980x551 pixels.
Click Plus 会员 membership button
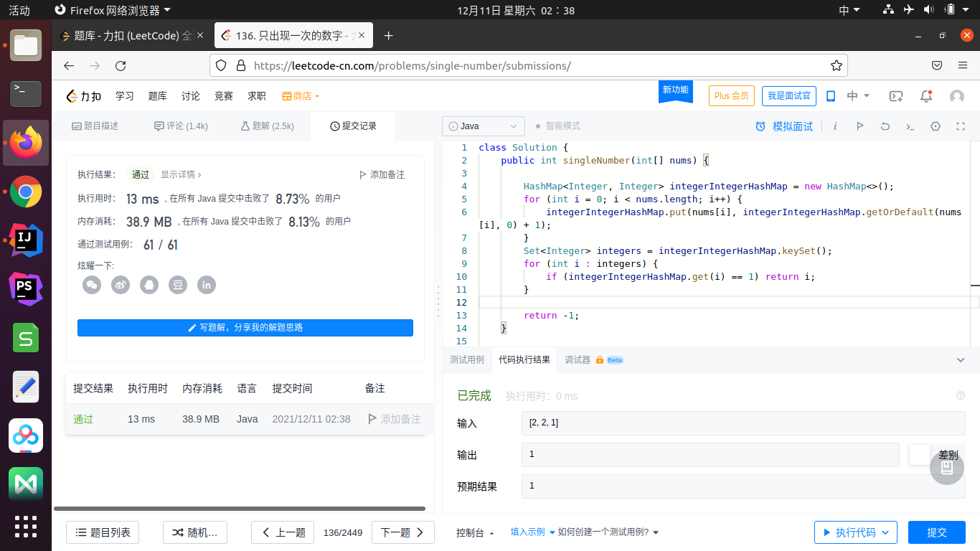tap(732, 96)
